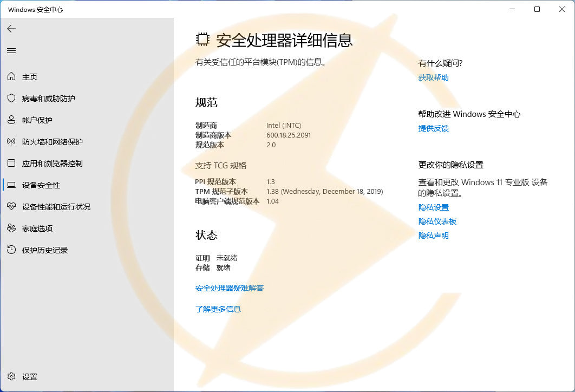Open the 设置 sidebar item
Screen dimensions: 575x392
point(30,377)
